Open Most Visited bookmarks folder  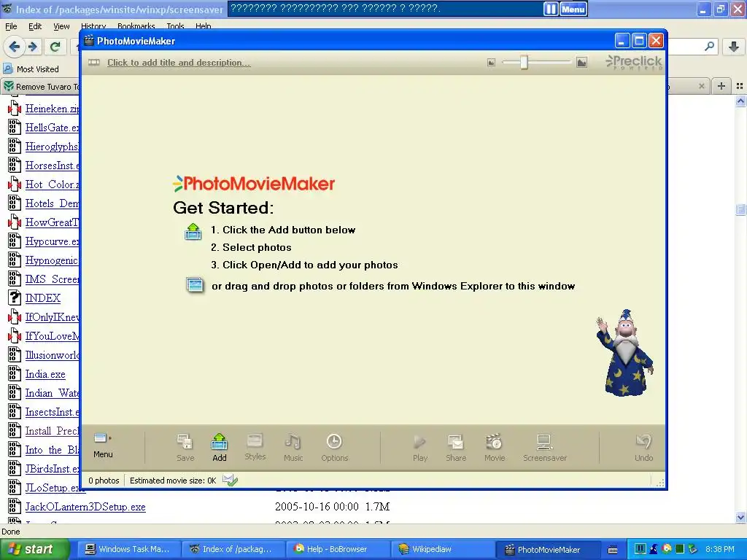(x=31, y=69)
